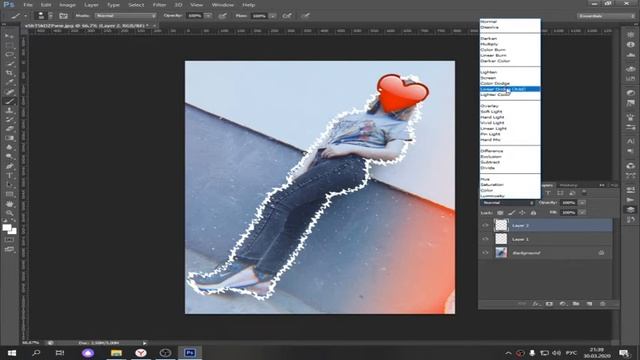Image resolution: width=640 pixels, height=360 pixels.
Task: Select the Hand tool
Action: coord(9,204)
